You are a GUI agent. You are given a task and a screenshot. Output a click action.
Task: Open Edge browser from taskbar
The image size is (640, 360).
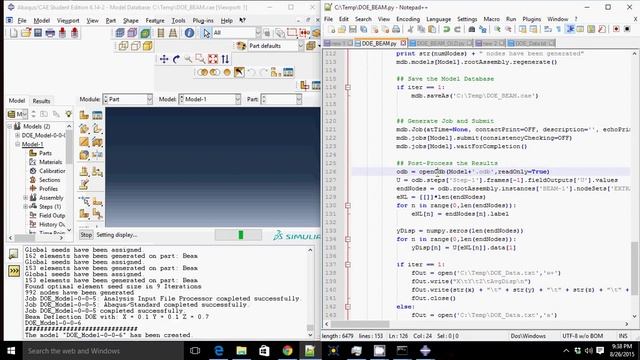(218, 351)
